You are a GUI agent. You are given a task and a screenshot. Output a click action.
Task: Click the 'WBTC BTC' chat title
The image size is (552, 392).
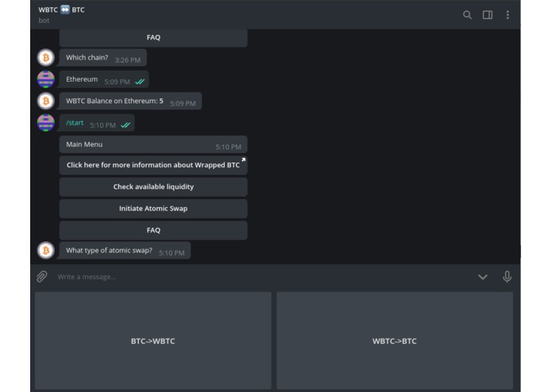click(x=62, y=10)
